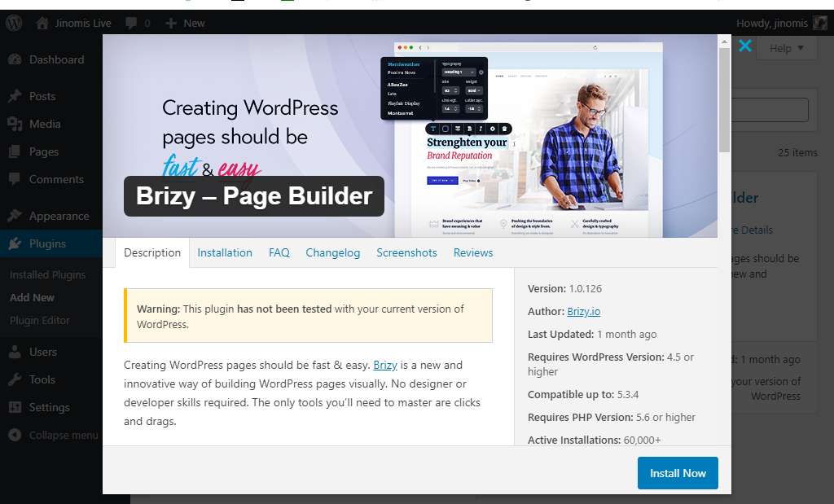
Task: Collapse the admin sidebar menu
Action: coord(63,435)
